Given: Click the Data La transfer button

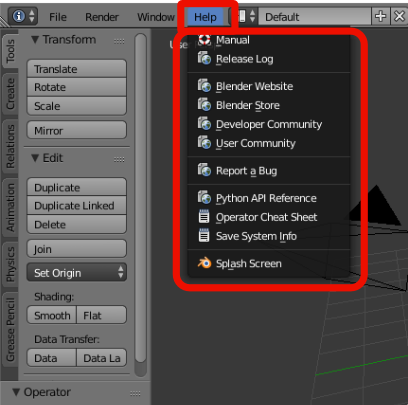Looking at the screenshot, I should [x=102, y=358].
